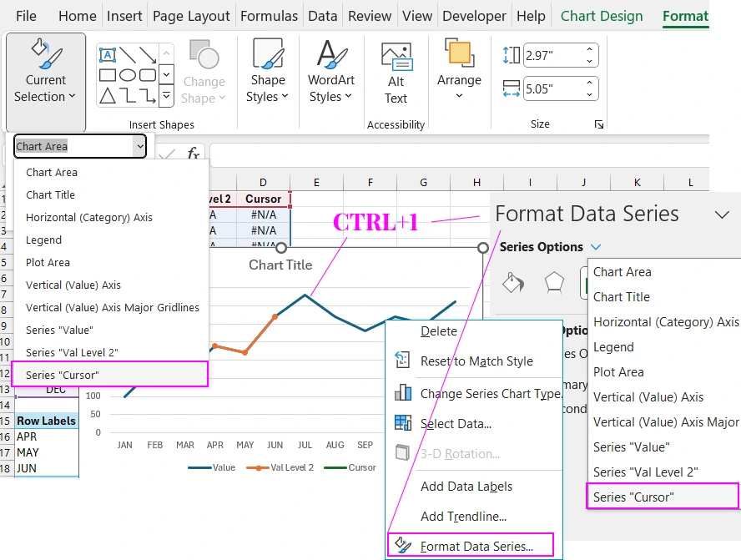Screen dimensions: 741x560
Task: Select the oval shape in Insert Shapes
Action: [x=128, y=74]
